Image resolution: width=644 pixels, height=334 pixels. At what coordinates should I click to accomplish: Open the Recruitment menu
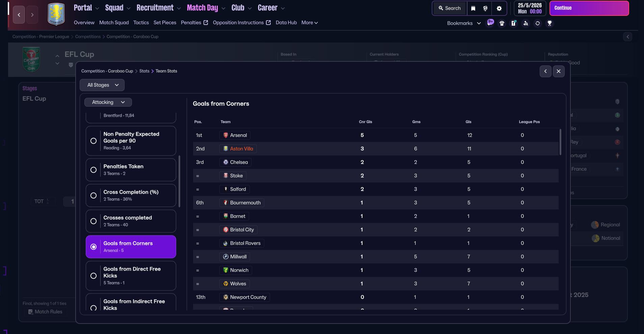158,8
